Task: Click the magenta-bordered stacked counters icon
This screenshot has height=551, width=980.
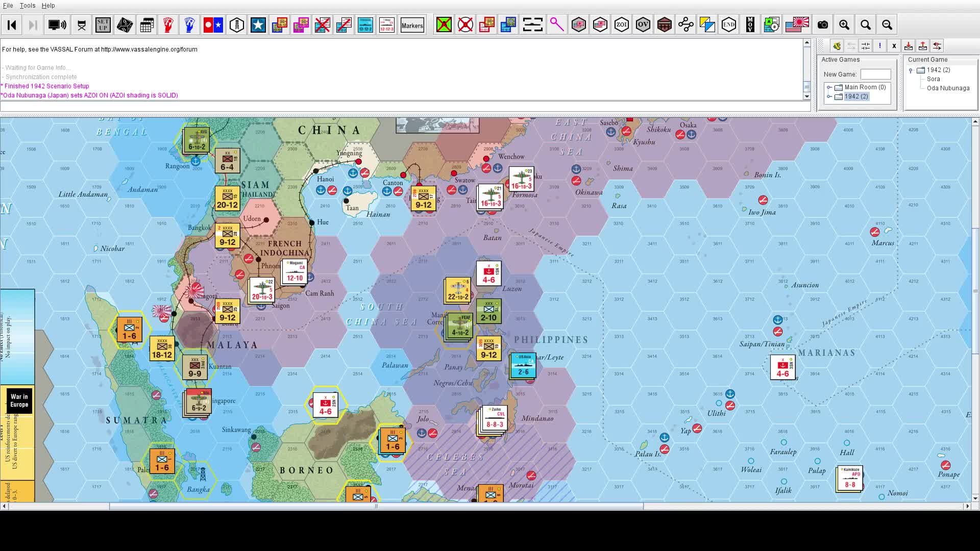Action: click(x=301, y=25)
